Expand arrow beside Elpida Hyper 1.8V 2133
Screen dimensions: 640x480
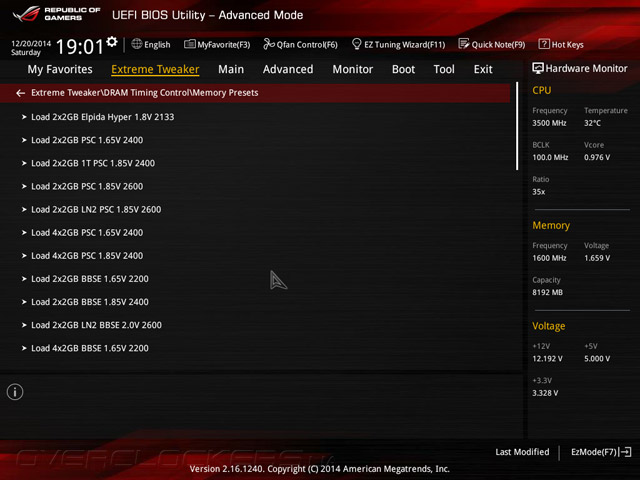pos(24,117)
